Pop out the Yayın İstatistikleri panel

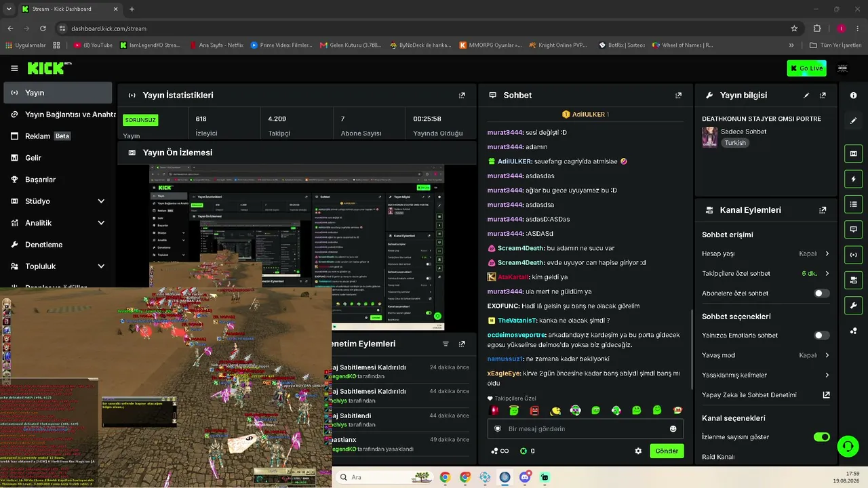click(462, 96)
